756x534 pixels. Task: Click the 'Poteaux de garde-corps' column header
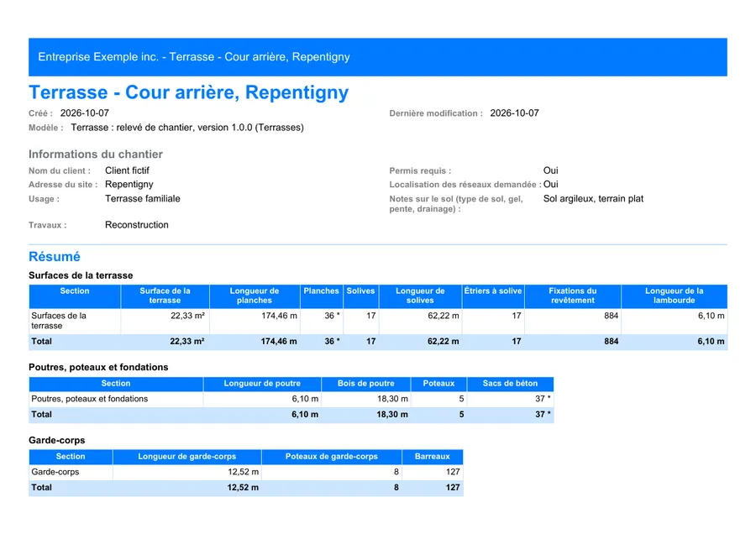331,457
